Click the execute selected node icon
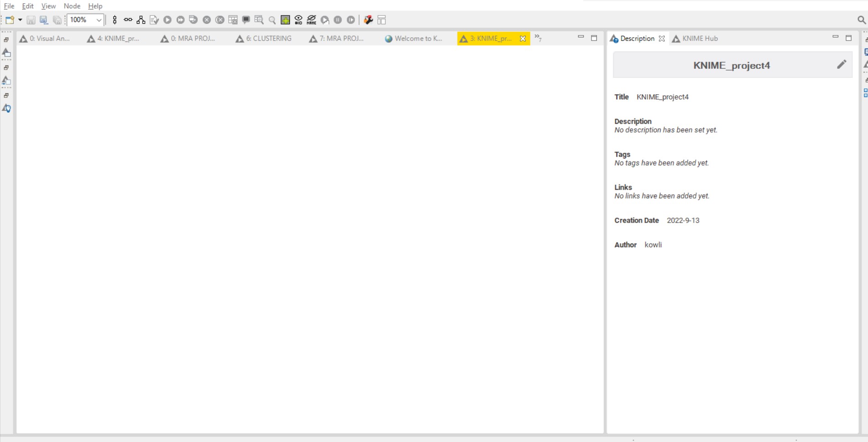 pos(168,20)
